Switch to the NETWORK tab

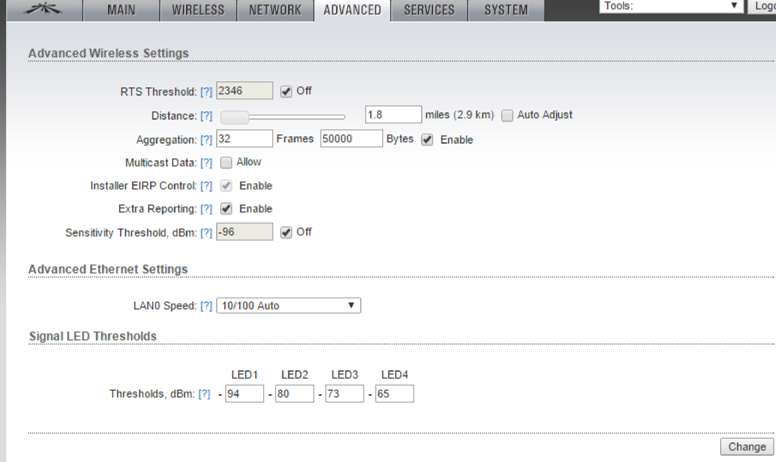[275, 10]
